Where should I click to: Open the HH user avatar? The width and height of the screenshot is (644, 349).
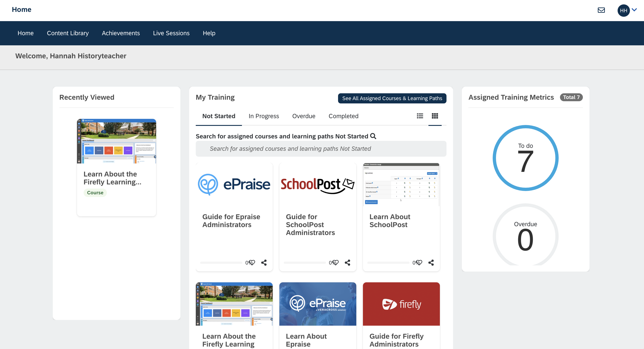[623, 10]
